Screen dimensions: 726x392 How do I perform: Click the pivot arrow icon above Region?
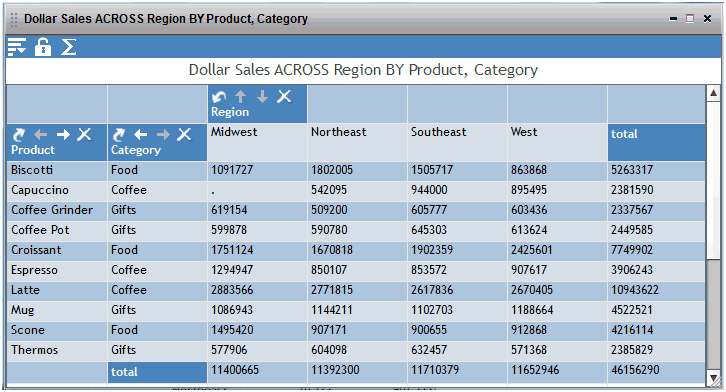[x=219, y=97]
